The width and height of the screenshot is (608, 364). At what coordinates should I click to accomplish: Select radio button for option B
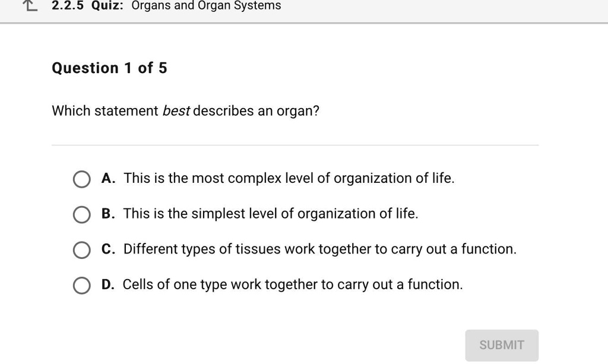81,215
